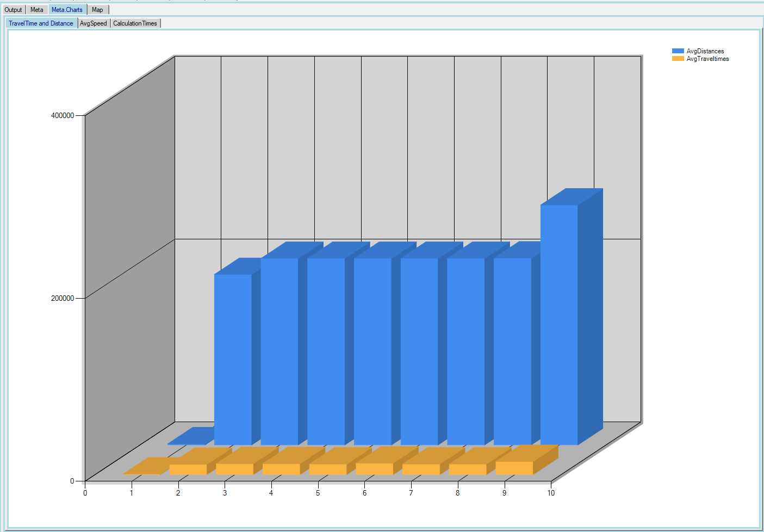
Task: Open the Meta tab
Action: [36, 10]
